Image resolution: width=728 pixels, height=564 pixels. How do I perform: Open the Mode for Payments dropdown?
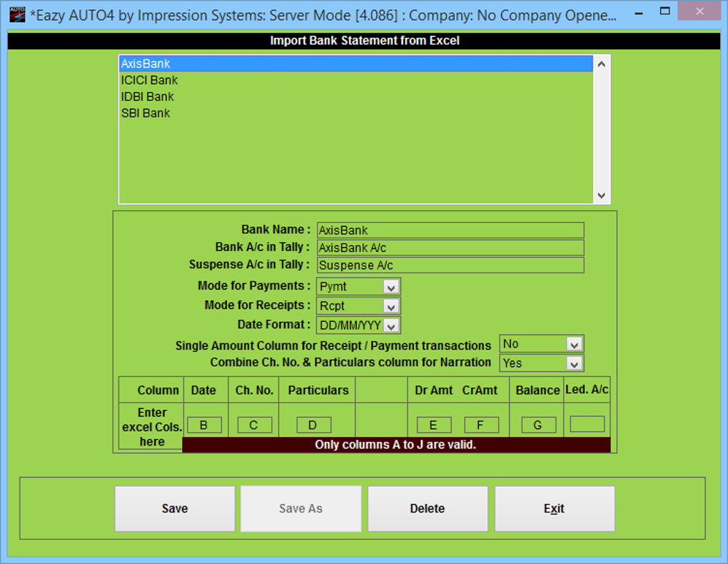(x=391, y=287)
